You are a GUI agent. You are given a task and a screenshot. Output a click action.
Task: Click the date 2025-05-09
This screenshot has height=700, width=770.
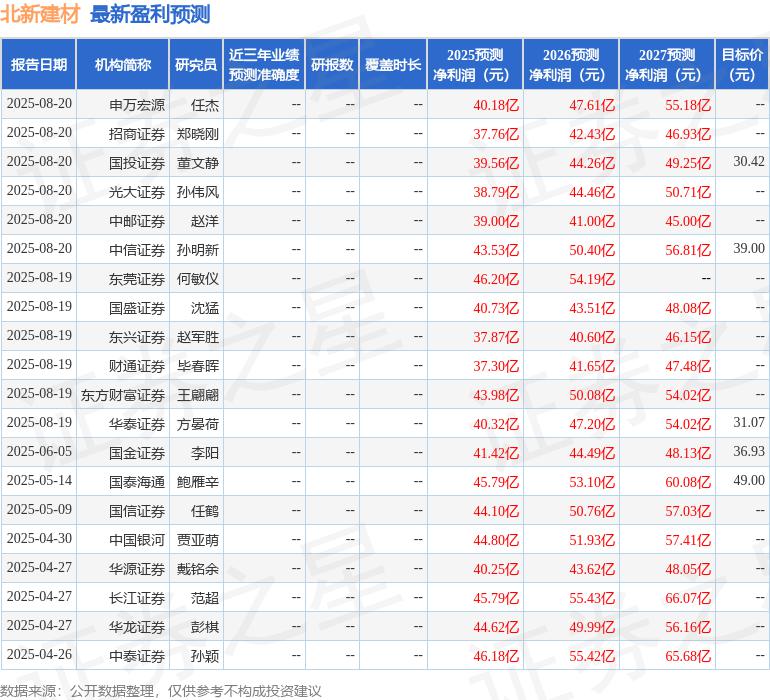(x=39, y=509)
